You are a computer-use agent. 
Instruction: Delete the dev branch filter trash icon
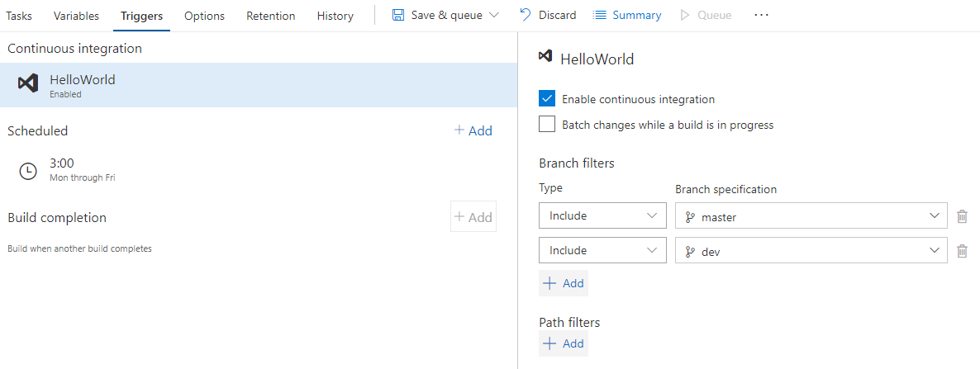[x=962, y=251]
